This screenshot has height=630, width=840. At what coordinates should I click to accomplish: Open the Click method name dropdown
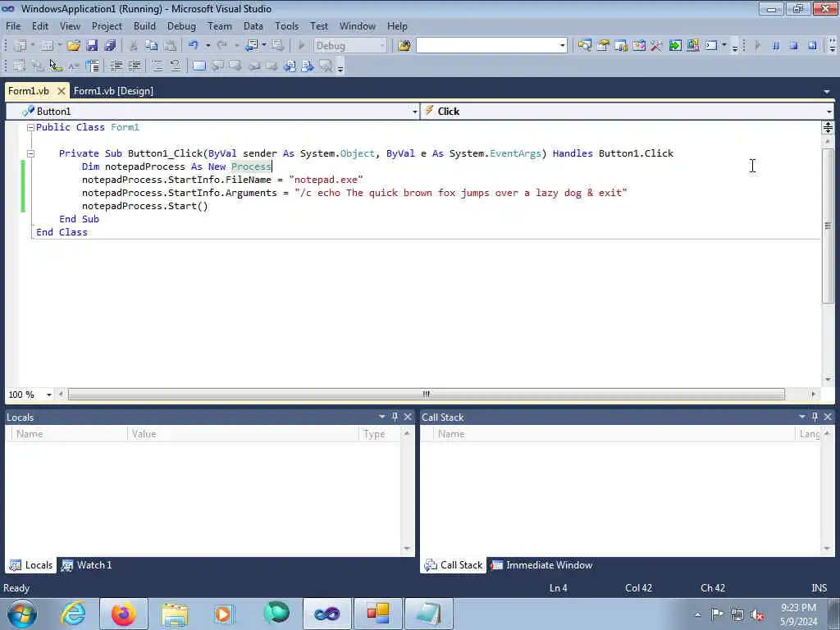click(x=829, y=112)
